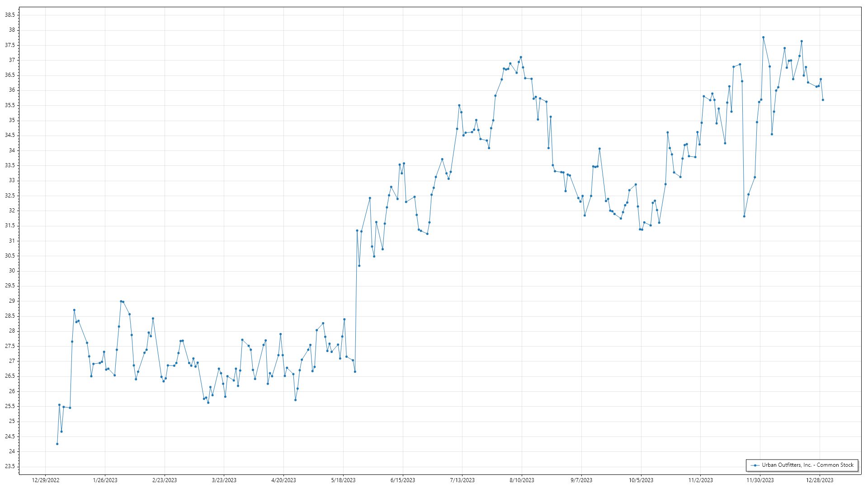The width and height of the screenshot is (868, 488).
Task: Click the 12/29/2022 x-axis date label
Action: point(46,480)
